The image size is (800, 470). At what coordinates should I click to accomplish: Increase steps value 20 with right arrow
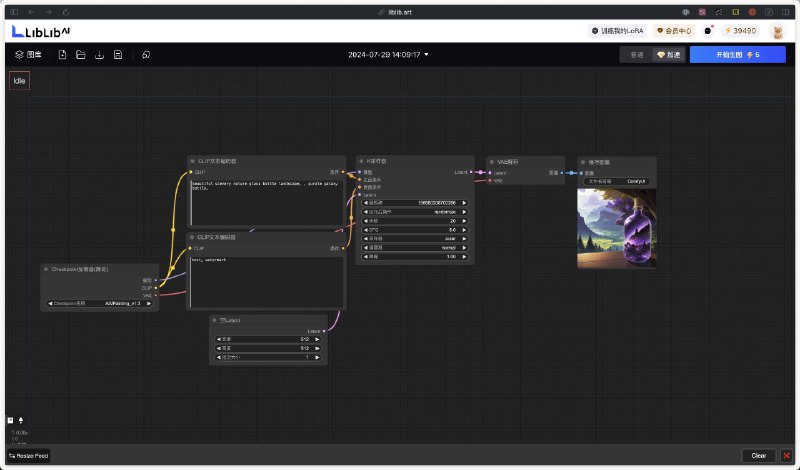pyautogui.click(x=464, y=221)
